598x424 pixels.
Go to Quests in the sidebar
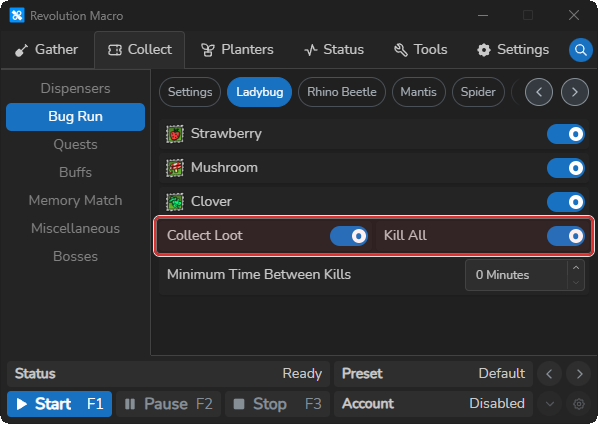click(76, 145)
